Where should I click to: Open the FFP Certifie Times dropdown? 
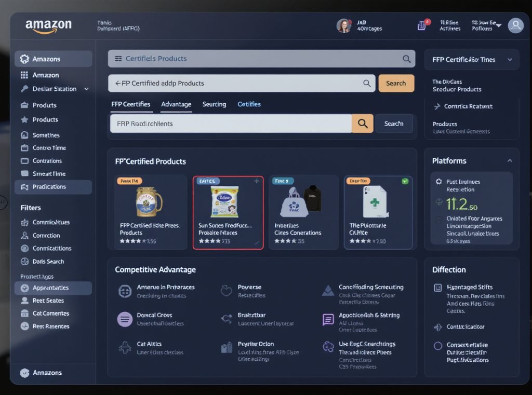510,60
